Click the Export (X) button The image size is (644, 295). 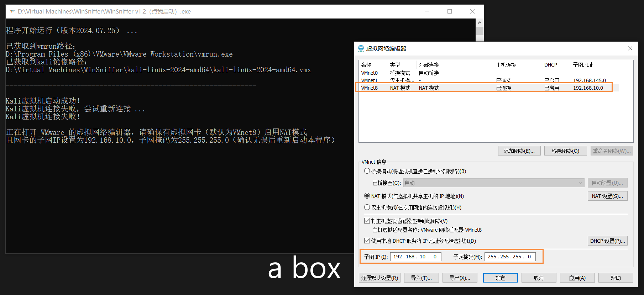pyautogui.click(x=460, y=278)
